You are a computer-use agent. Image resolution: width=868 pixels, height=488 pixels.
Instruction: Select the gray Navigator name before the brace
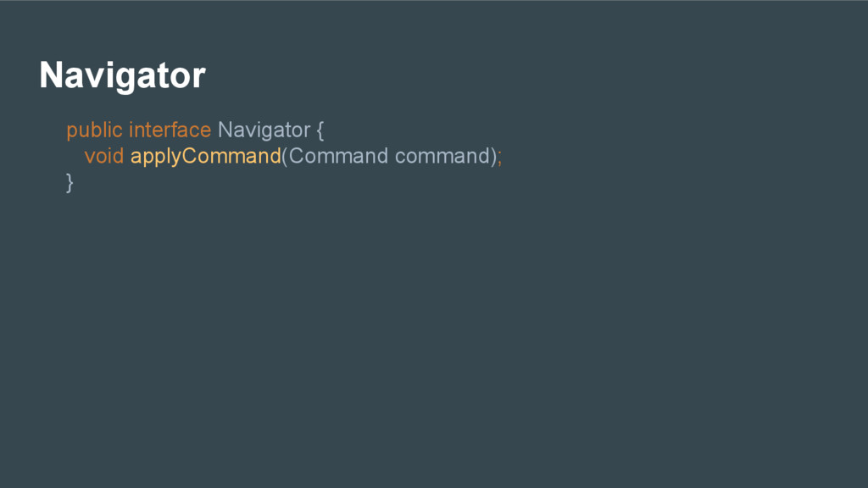264,130
